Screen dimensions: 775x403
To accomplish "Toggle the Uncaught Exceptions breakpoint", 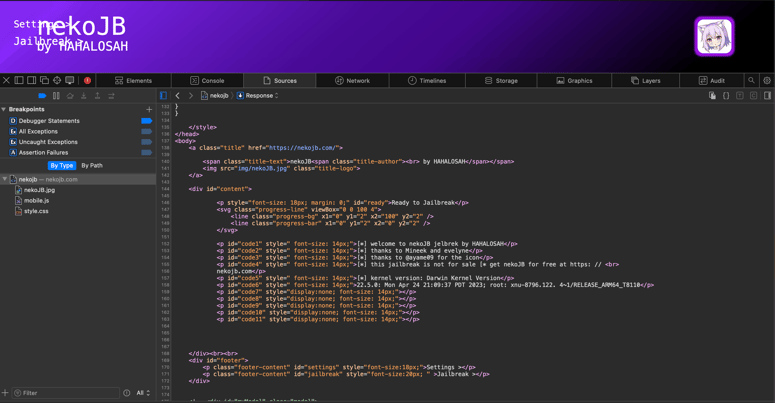I will pyautogui.click(x=146, y=142).
